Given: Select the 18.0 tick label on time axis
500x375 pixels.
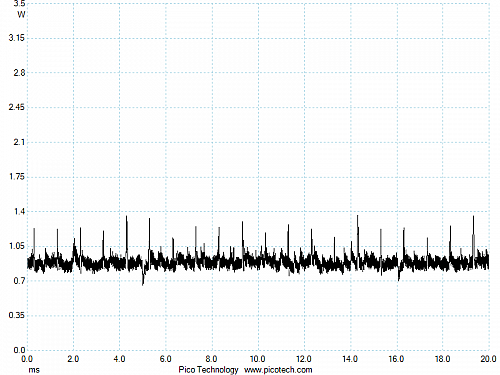Looking at the screenshot, I should 442,359.
